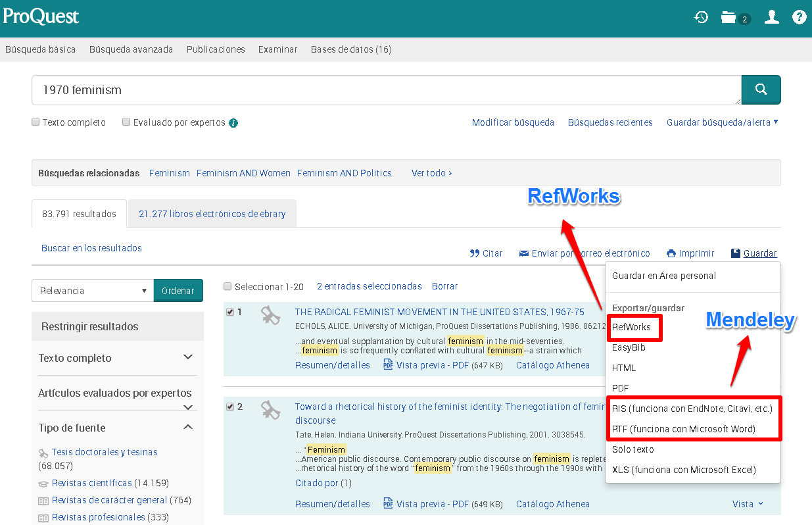Uncheck the result 2 checkbox

pyautogui.click(x=229, y=407)
